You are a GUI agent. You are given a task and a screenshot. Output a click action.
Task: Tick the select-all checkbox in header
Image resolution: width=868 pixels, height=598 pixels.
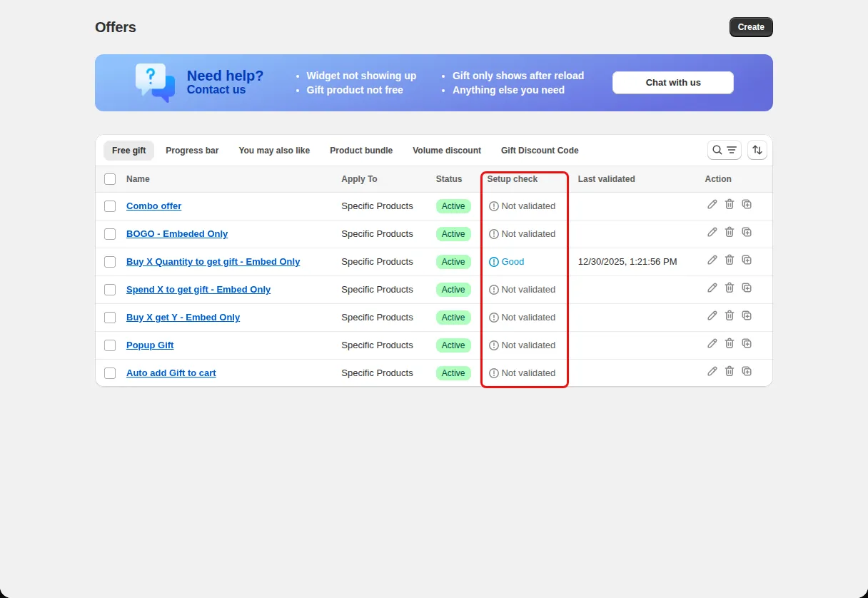(x=110, y=179)
